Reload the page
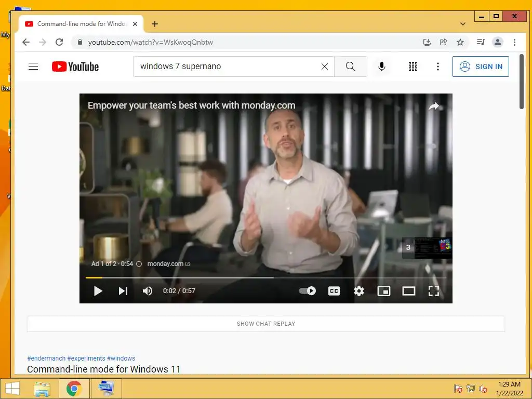 point(59,42)
